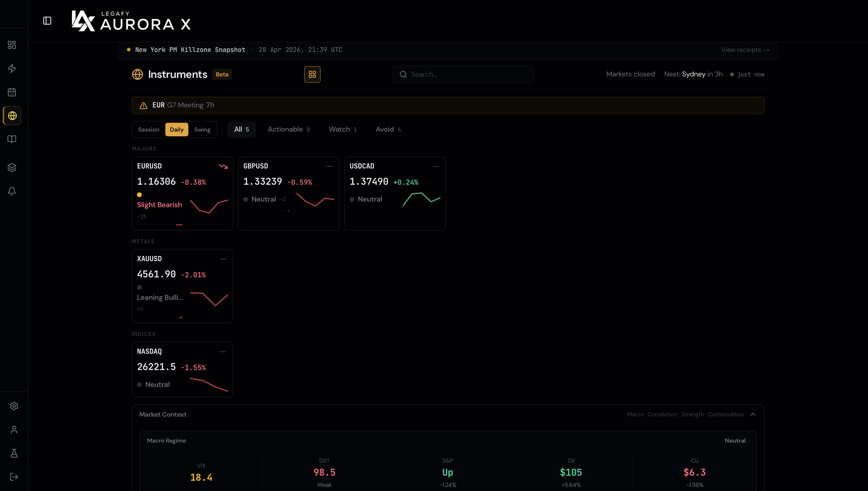
Task: Click New York PM Killzone Snapshot title
Action: click(190, 50)
